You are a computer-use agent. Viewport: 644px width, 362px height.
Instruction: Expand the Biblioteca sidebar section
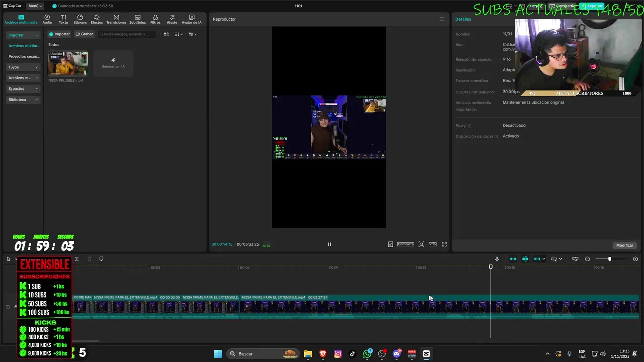coord(23,100)
